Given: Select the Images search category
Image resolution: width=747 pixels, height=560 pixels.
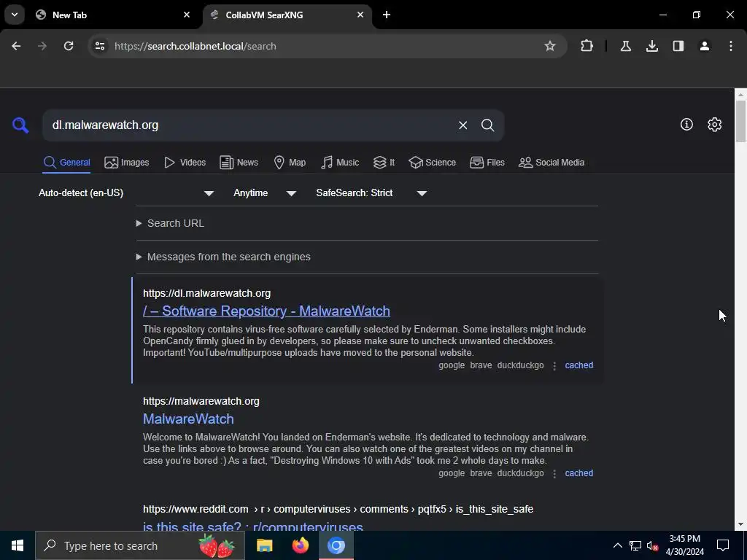Looking at the screenshot, I should pos(127,163).
